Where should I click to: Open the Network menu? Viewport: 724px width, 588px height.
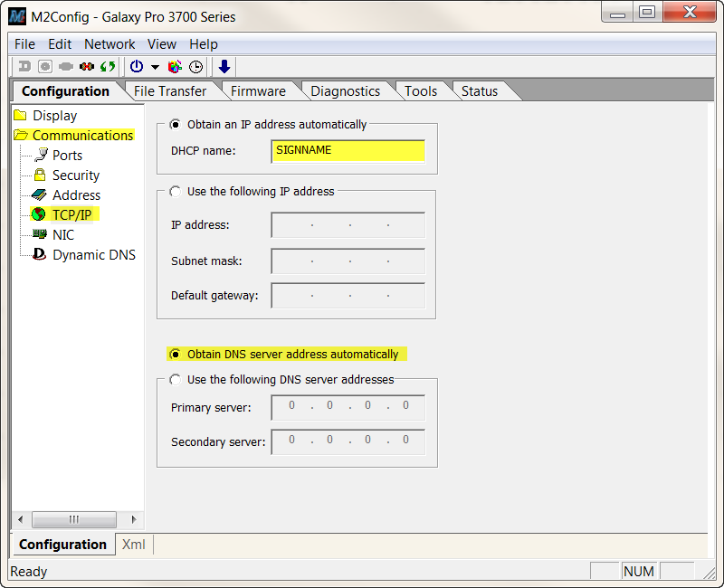click(x=110, y=43)
